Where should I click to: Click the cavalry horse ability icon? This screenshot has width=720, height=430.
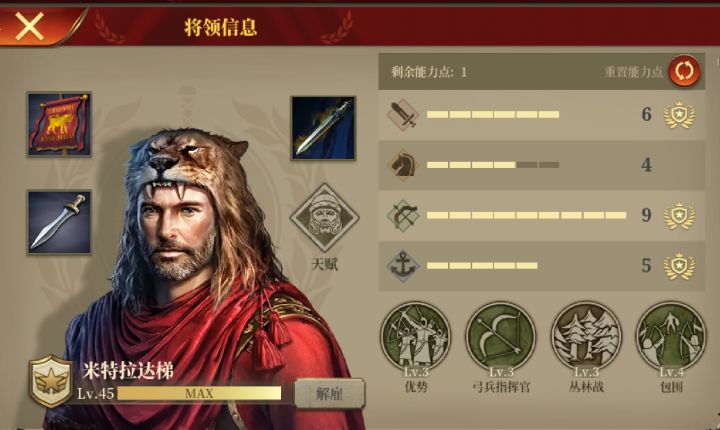pyautogui.click(x=403, y=164)
